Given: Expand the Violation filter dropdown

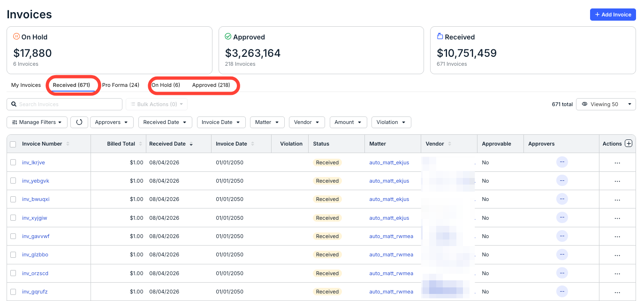Looking at the screenshot, I should (391, 122).
